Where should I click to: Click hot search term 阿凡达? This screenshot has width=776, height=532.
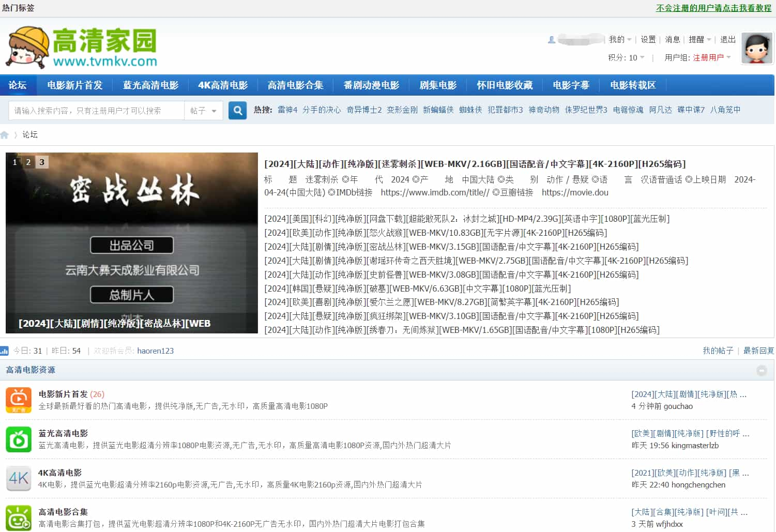click(x=660, y=110)
